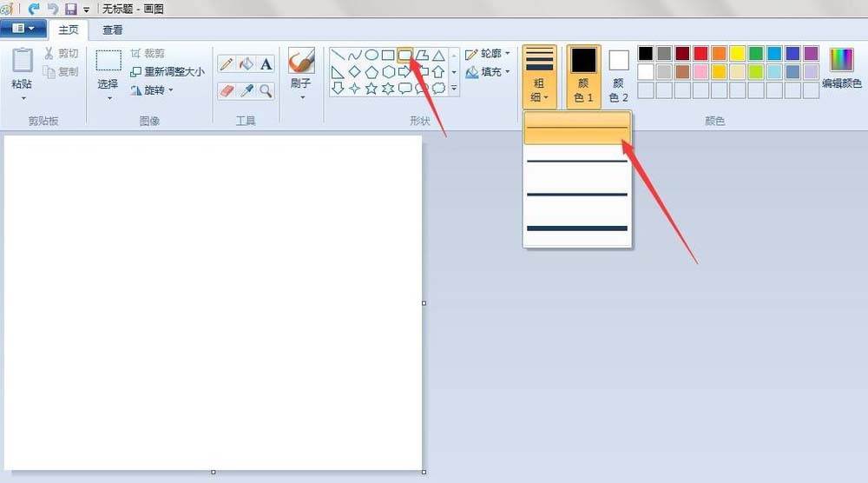Click the 刷子 brush tool button
Screen dimensions: 868x483
302,68
